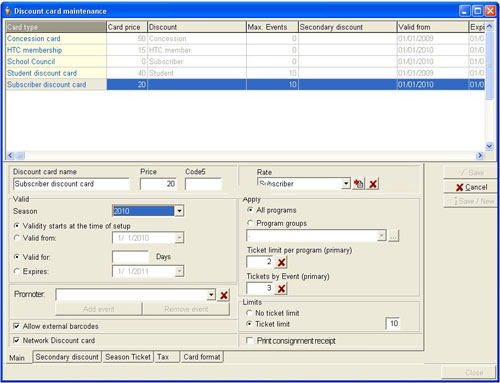This screenshot has height=383, width=500.
Task: Click the Card price column header
Action: point(127,27)
